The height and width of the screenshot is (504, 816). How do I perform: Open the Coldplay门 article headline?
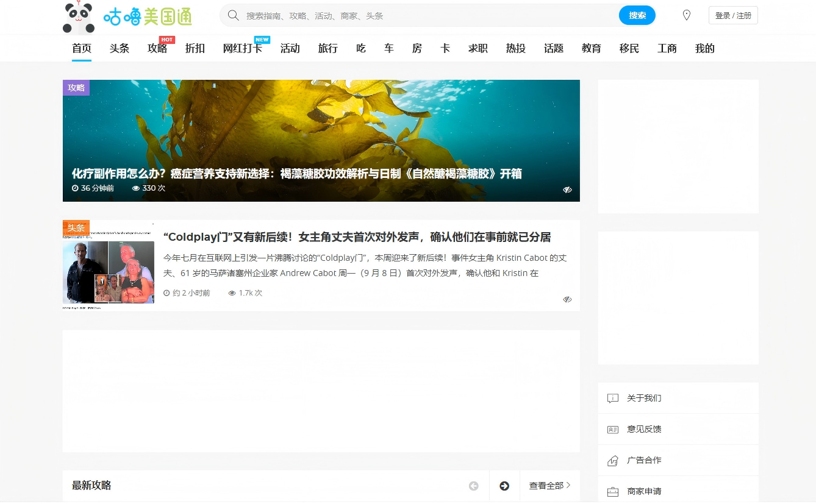[x=357, y=237]
